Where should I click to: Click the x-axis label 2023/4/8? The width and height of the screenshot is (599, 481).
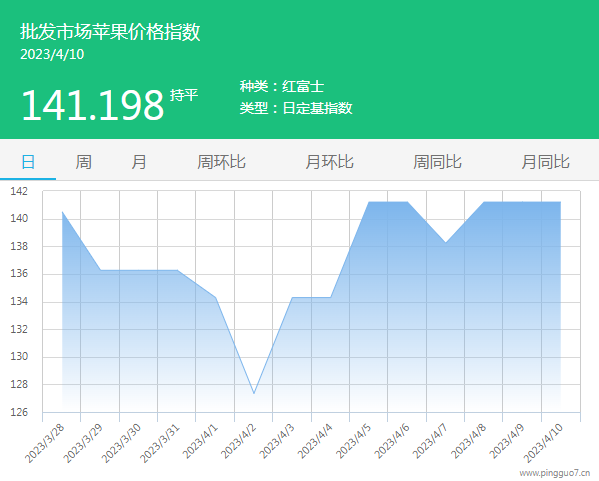(468, 441)
